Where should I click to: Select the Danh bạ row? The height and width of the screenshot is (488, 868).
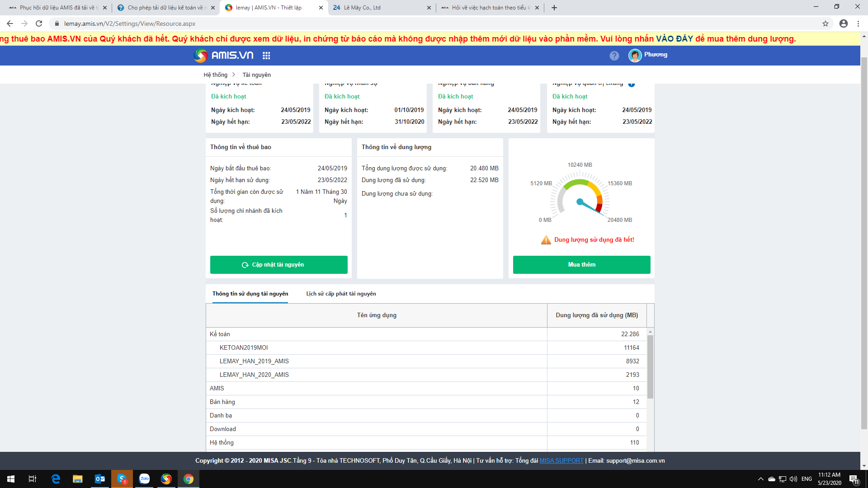pyautogui.click(x=426, y=416)
